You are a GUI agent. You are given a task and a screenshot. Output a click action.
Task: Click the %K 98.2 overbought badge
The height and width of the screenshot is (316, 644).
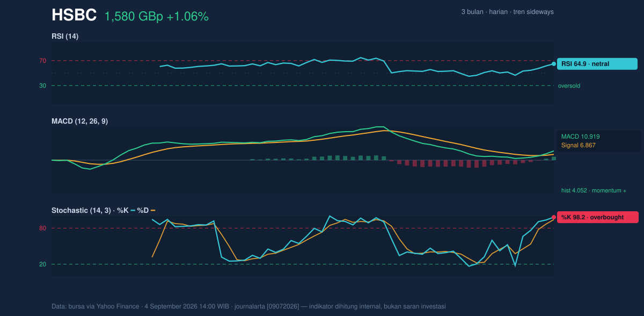(x=598, y=217)
